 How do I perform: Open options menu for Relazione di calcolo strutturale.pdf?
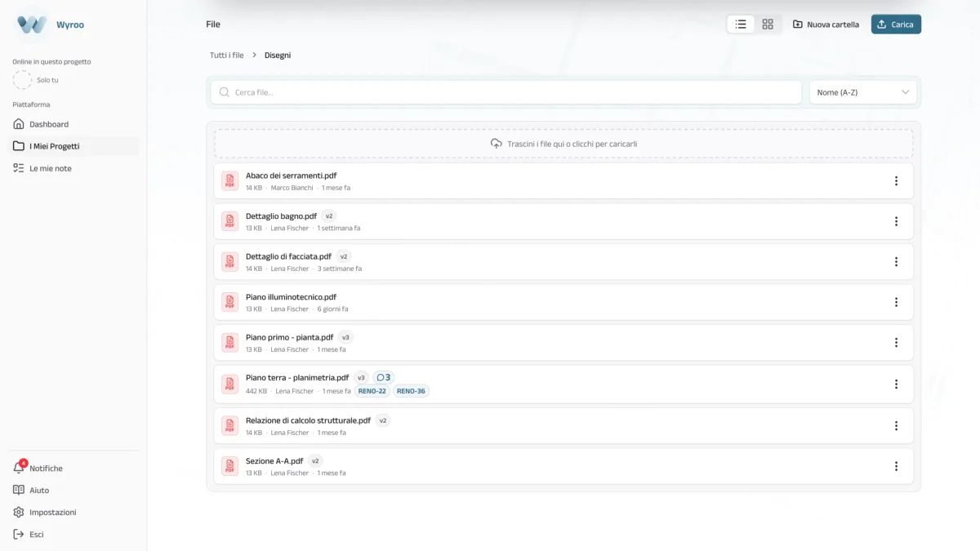click(x=896, y=426)
